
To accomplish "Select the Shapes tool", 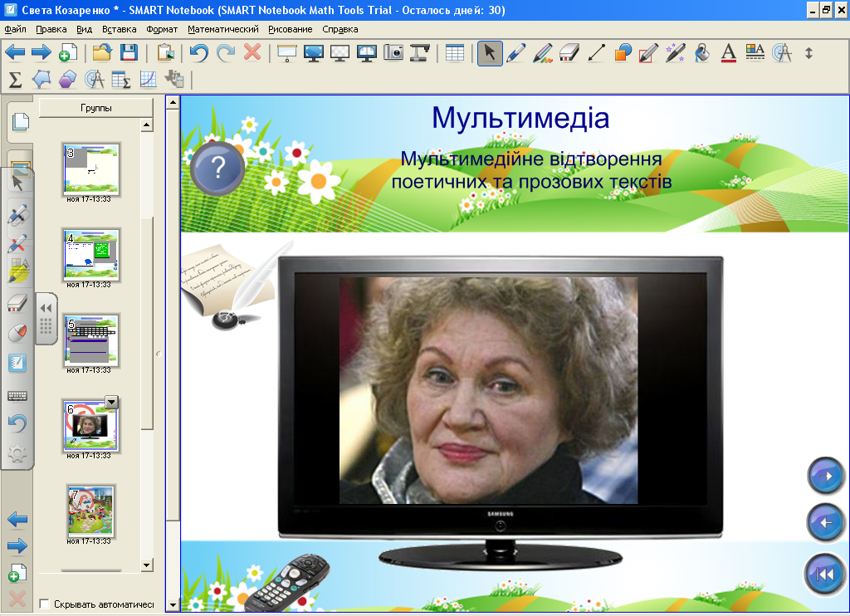I will click(623, 53).
